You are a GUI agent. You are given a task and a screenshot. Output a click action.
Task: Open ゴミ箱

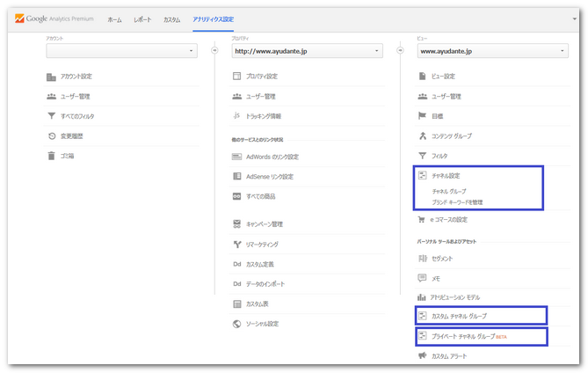pos(67,156)
